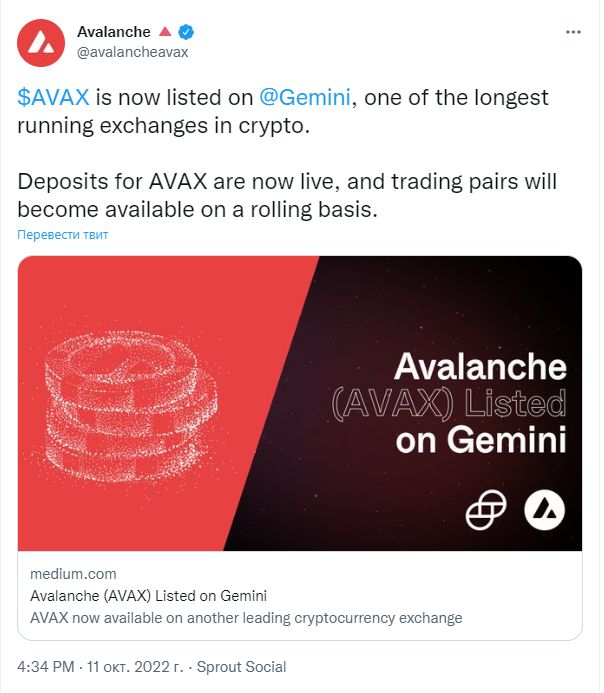Click the white Avalanche logo in the card image
The image size is (604, 693).
click(544, 510)
